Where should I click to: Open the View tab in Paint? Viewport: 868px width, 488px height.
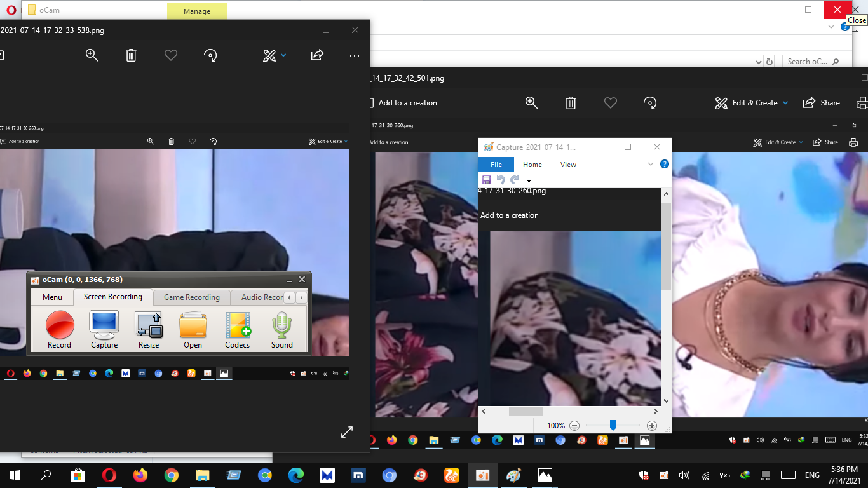[x=568, y=165]
